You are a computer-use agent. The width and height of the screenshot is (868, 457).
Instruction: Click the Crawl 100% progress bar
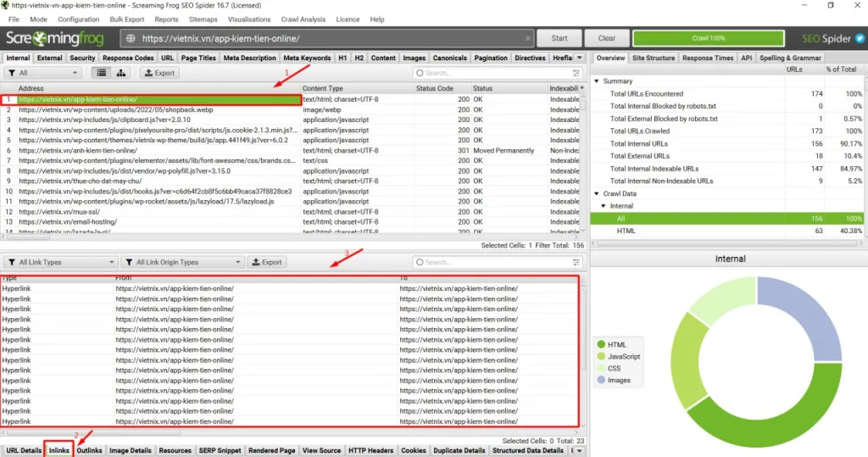coord(708,38)
